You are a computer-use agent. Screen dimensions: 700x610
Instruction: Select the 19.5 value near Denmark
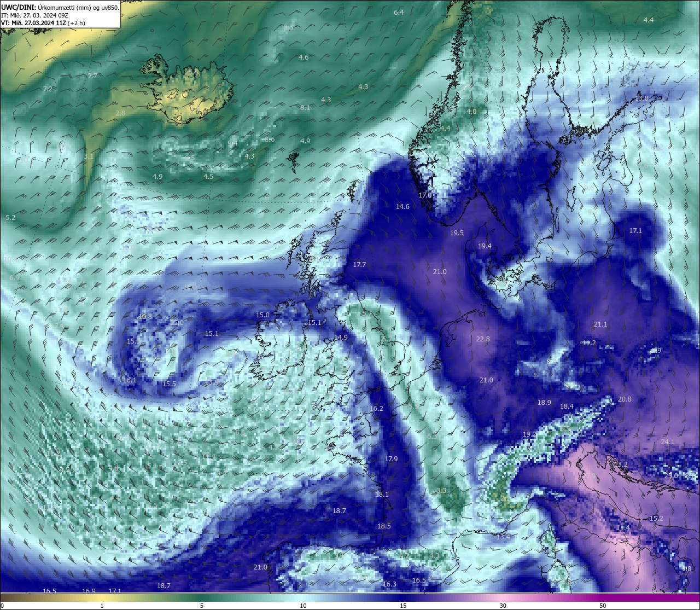tap(457, 233)
